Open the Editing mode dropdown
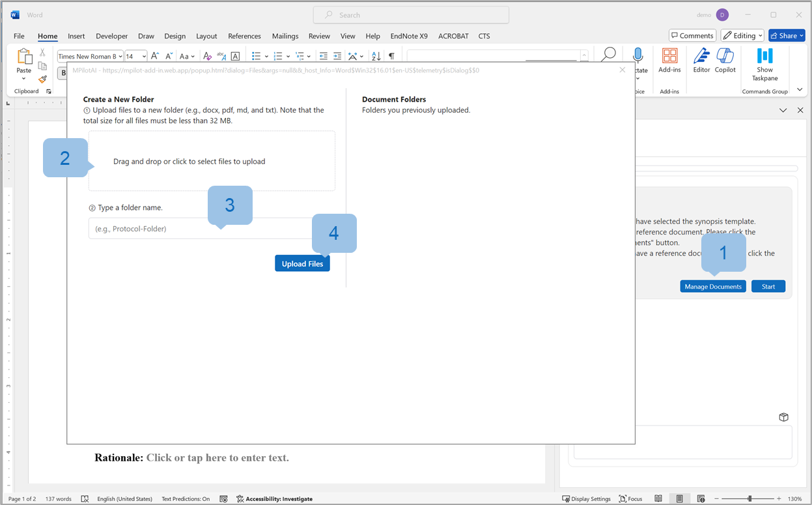This screenshot has height=505, width=812. click(742, 36)
